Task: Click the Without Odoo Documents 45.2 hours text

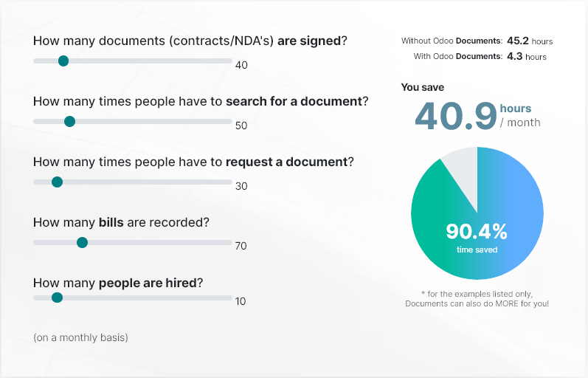Action: click(477, 41)
